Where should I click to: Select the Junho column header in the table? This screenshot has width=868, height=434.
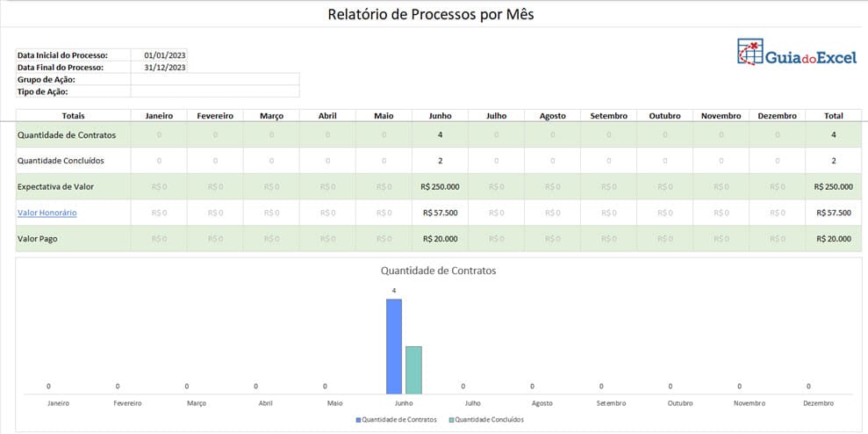click(x=440, y=116)
